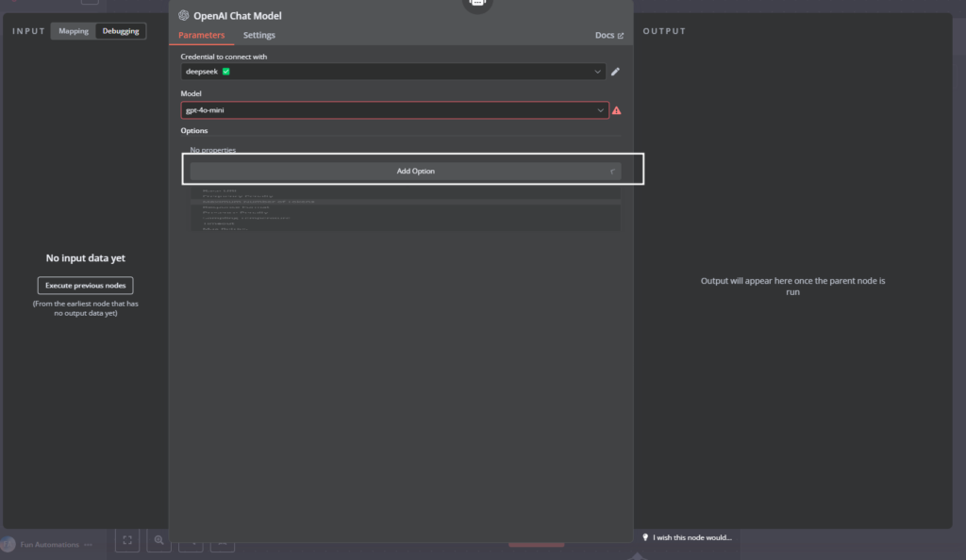Click the red warning triangle beside Model
Viewport: 966px width, 560px height.
tap(617, 110)
